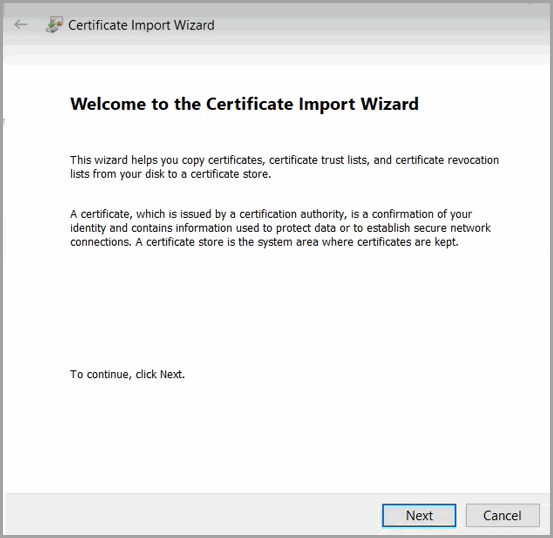Screen dimensions: 553x538
Task: Click the certificate wizard icon beside the title
Action: coord(54,25)
